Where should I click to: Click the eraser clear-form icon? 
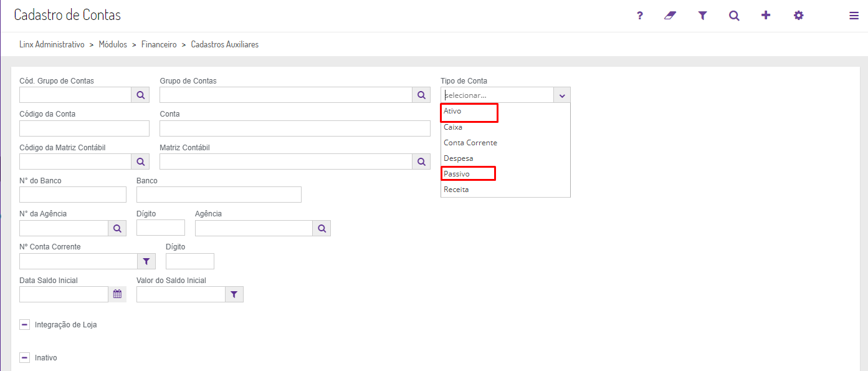(x=670, y=16)
